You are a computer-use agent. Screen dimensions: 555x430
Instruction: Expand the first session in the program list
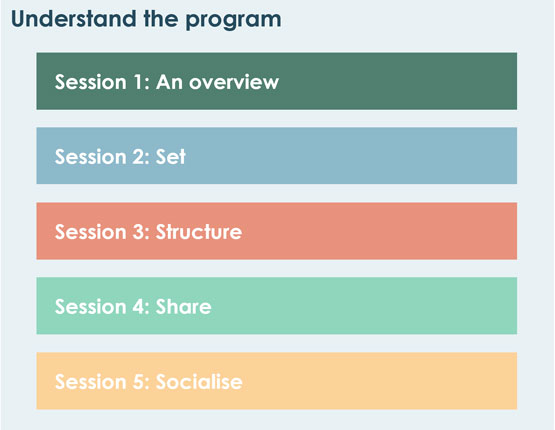[276, 81]
